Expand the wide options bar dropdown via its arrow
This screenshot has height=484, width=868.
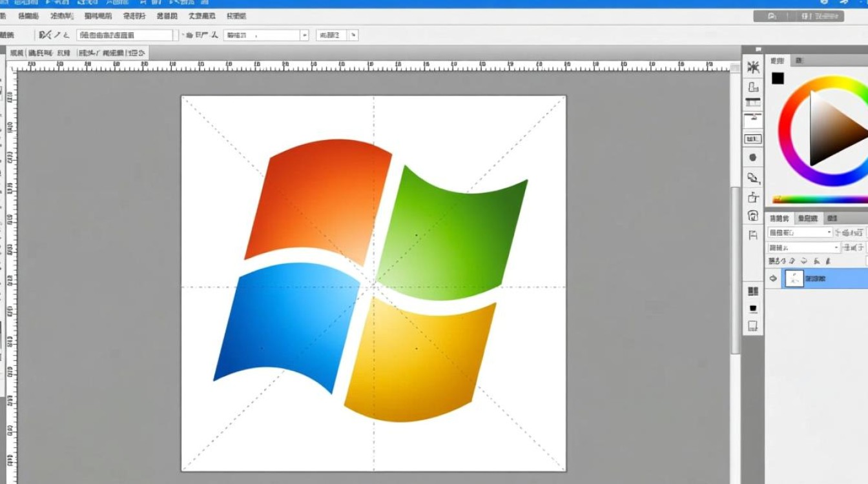click(304, 35)
